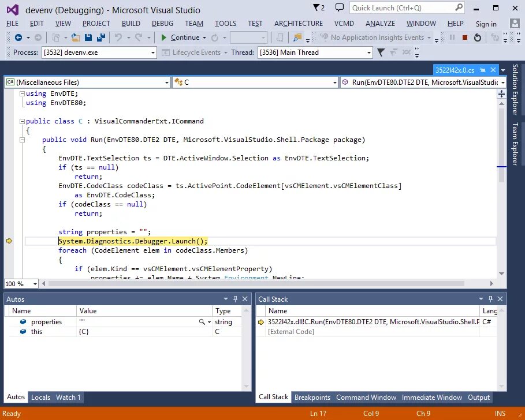The image size is (525, 420).
Task: Click the Navigate Backward arrow icon
Action: (18, 37)
